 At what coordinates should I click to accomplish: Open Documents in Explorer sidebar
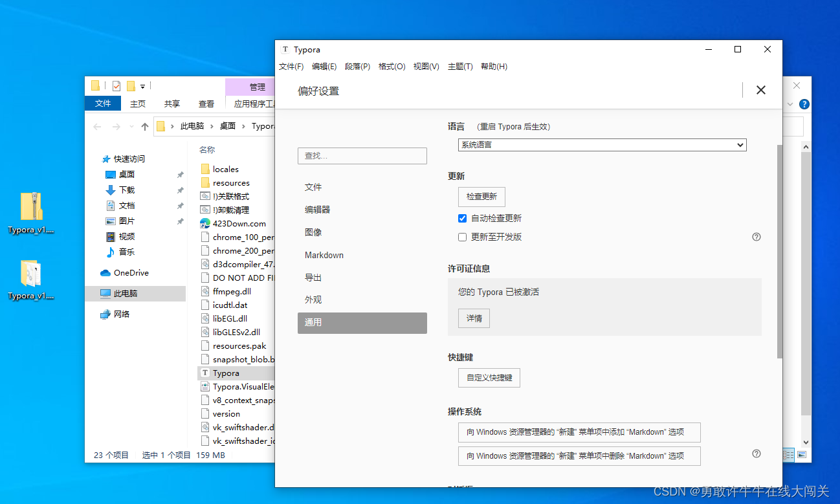click(126, 205)
